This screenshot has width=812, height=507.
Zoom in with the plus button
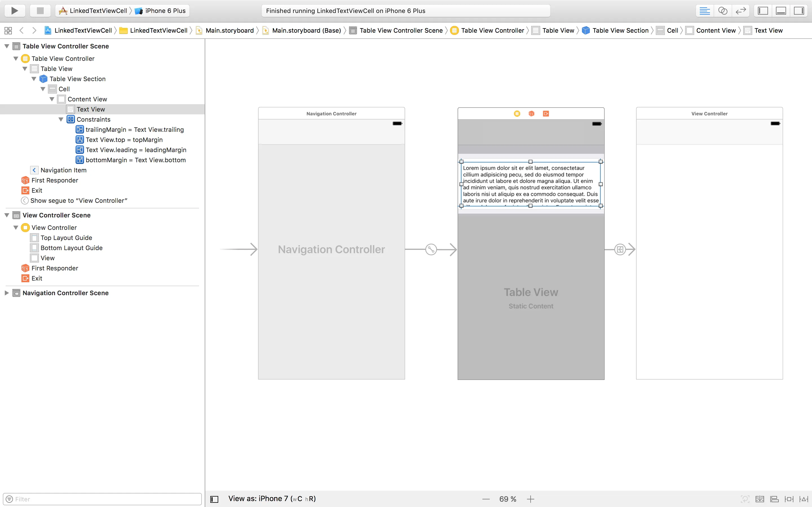[531, 499]
